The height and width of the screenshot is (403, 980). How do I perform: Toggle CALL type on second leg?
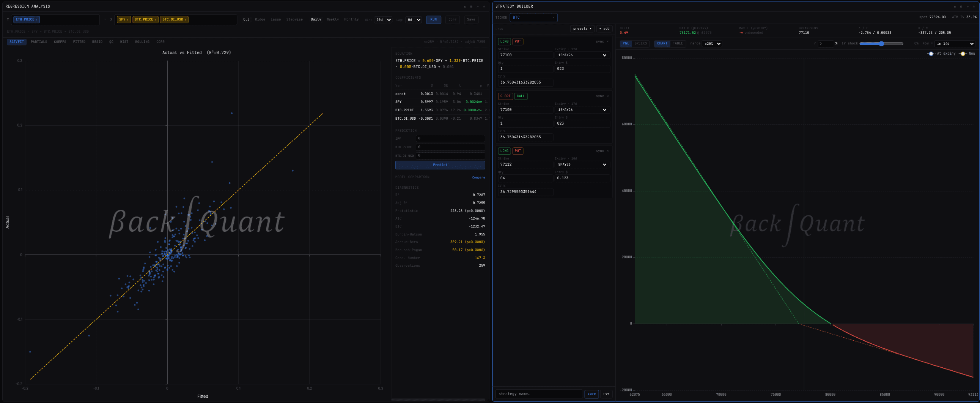coord(521,96)
